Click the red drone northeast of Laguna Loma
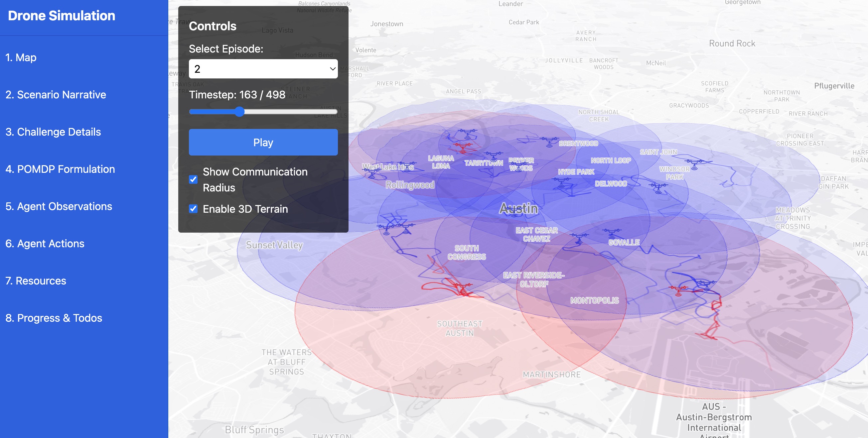This screenshot has width=868, height=438. (463, 148)
